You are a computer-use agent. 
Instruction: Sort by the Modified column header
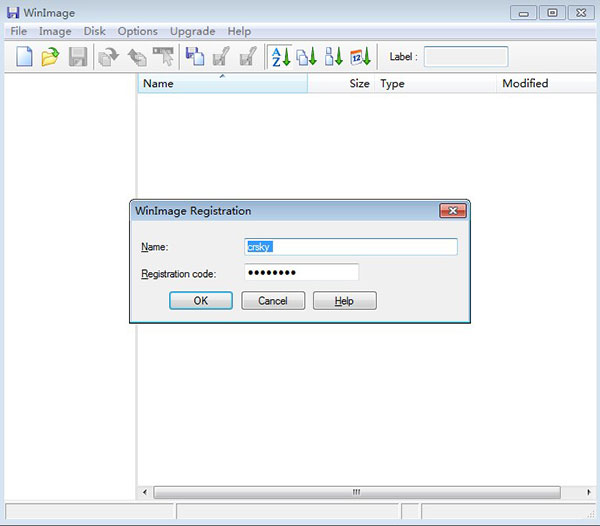coord(546,83)
